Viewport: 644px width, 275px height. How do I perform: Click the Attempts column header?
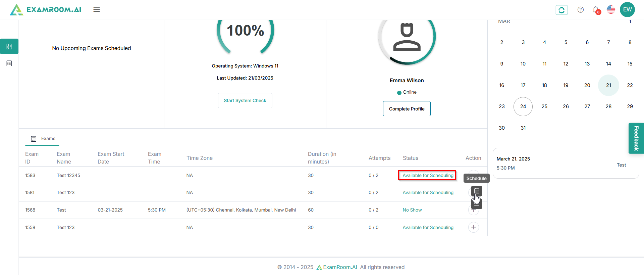[380, 158]
